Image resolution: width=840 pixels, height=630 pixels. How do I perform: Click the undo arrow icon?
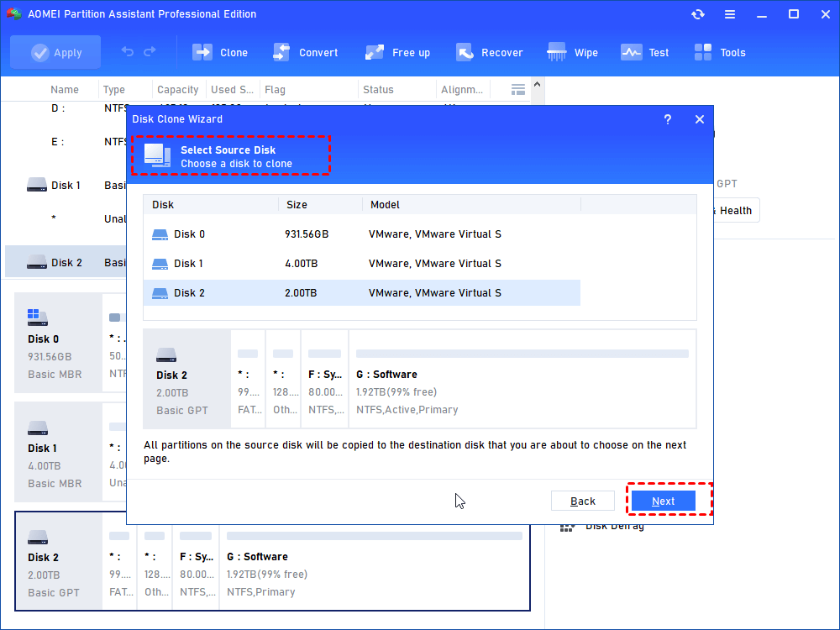128,52
